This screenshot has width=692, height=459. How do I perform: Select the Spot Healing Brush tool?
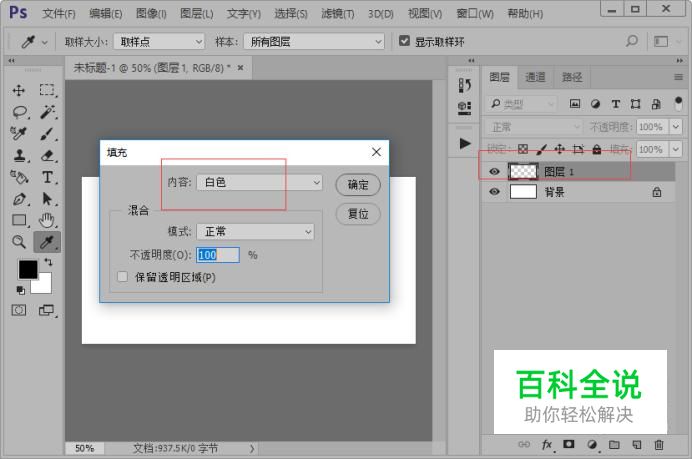(x=19, y=133)
